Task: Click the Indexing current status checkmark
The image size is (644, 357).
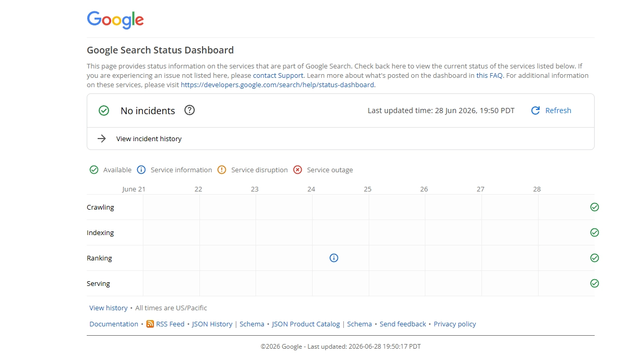Action: [x=595, y=232]
